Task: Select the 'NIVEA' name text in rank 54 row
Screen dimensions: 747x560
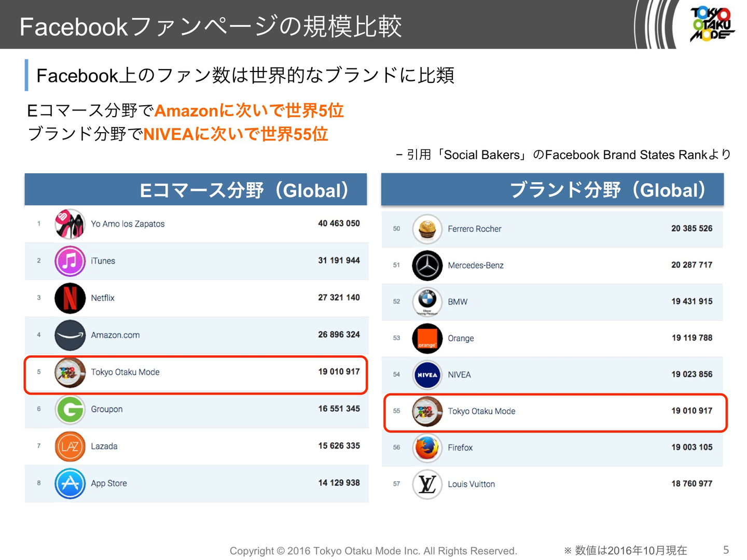Action: point(459,375)
